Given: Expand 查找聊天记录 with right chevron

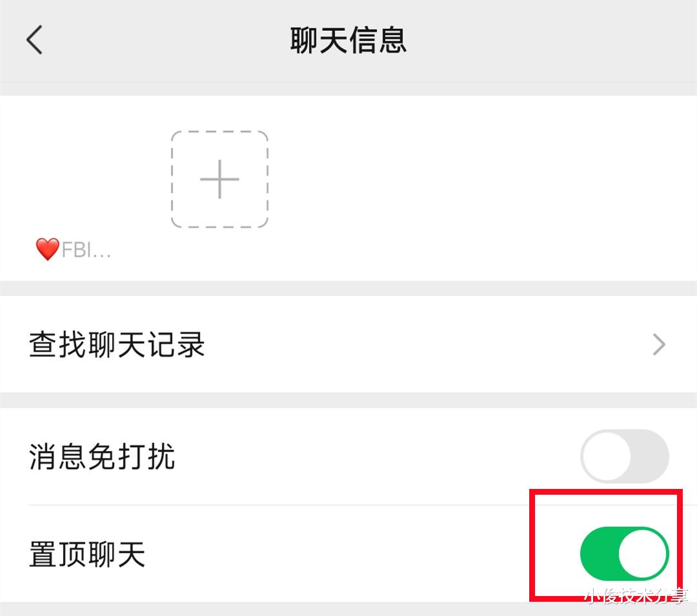Looking at the screenshot, I should coord(659,344).
